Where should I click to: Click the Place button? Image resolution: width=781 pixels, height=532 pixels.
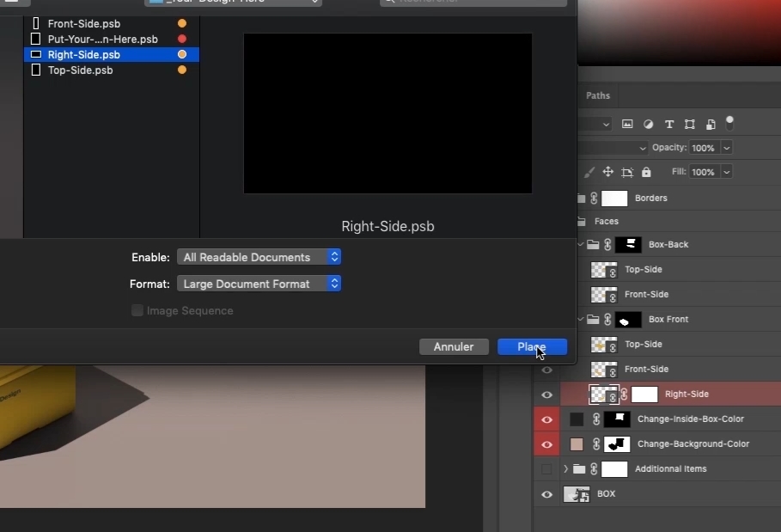[532, 346]
